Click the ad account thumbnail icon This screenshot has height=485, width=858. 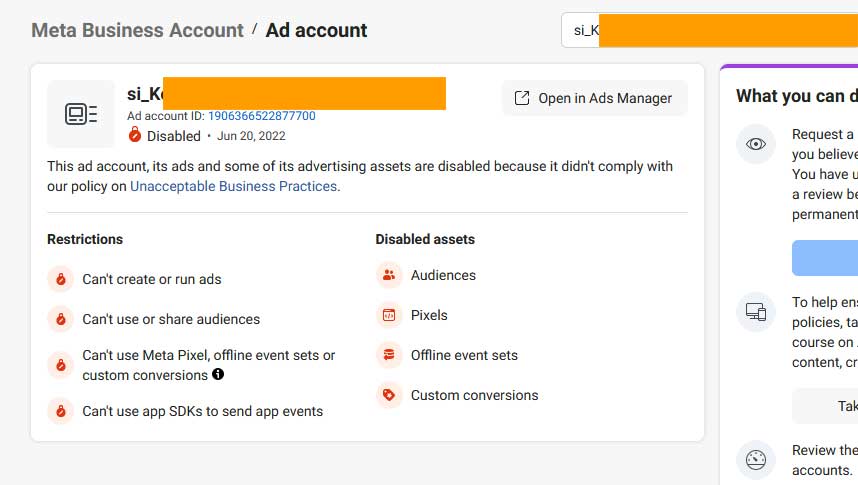[x=81, y=114]
